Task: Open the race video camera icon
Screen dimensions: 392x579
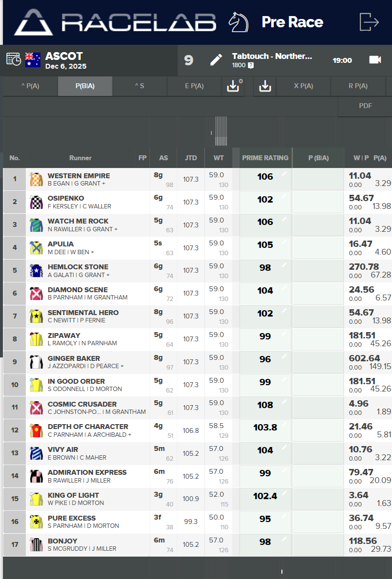Action: tap(374, 59)
